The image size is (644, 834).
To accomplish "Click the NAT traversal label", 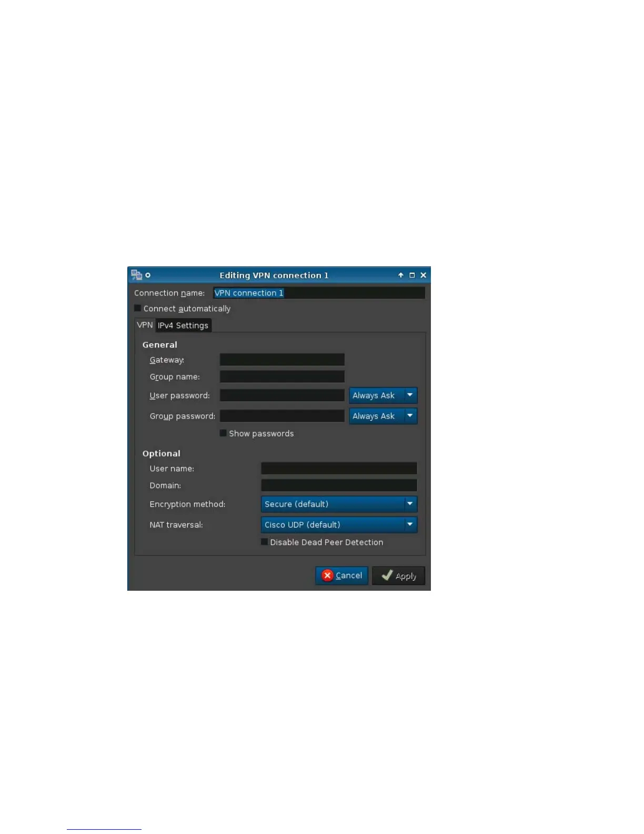I will 176,524.
